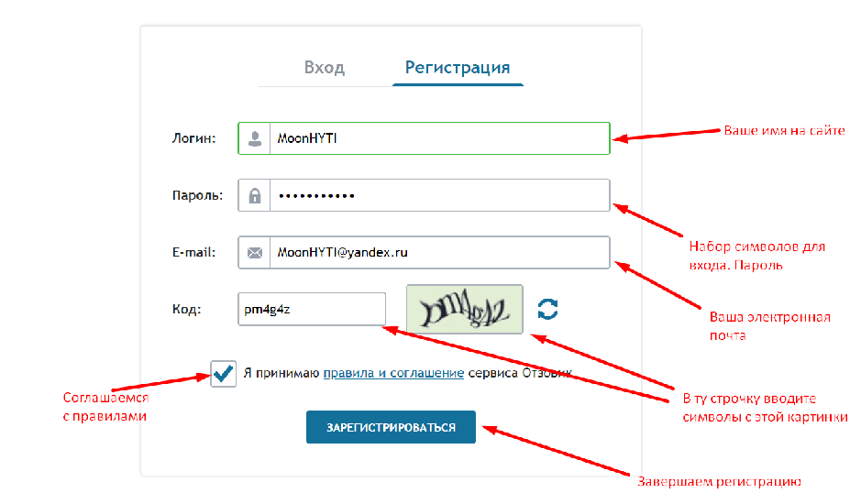This screenshot has height=504, width=850.
Task: Click the padlock icon in password field
Action: point(255,195)
